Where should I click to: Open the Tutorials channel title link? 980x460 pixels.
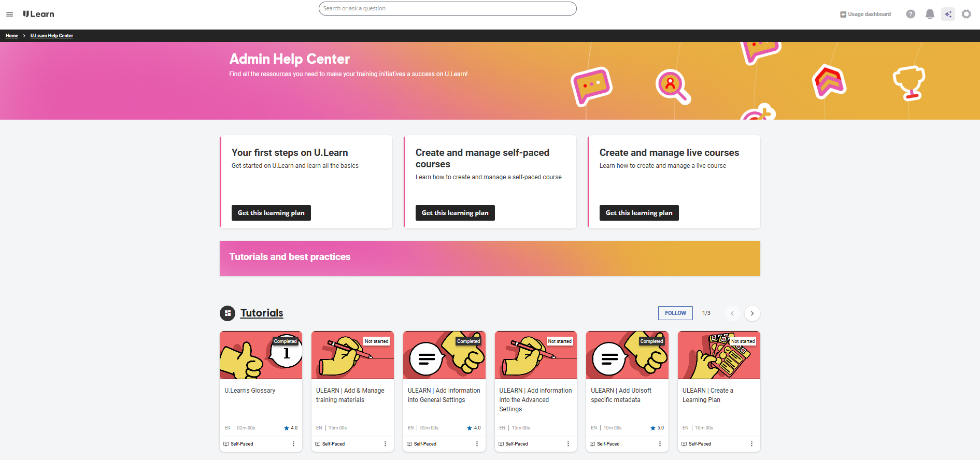(262, 313)
